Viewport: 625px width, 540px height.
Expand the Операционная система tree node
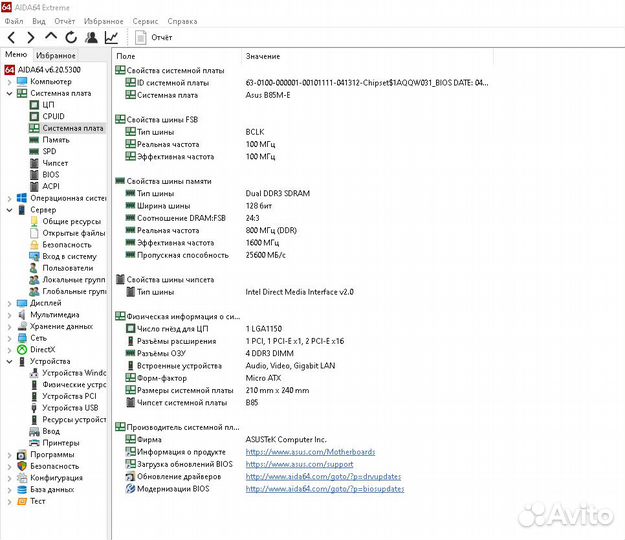coord(10,198)
